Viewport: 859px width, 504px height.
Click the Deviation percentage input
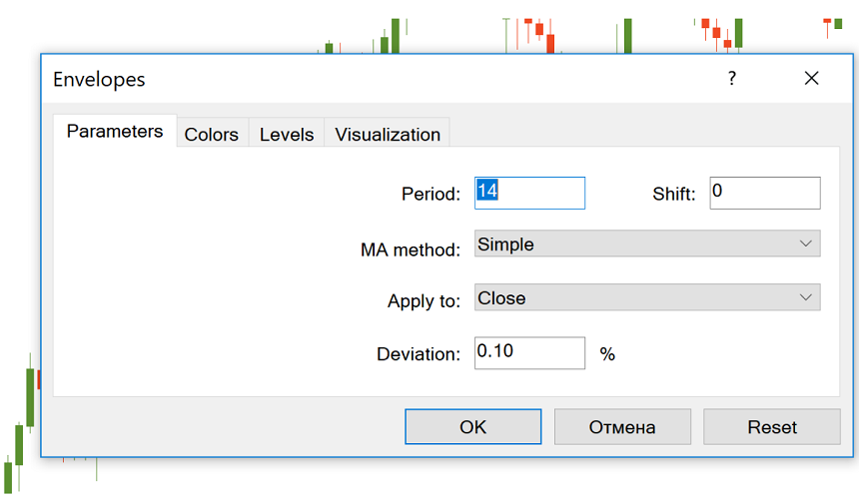(529, 352)
